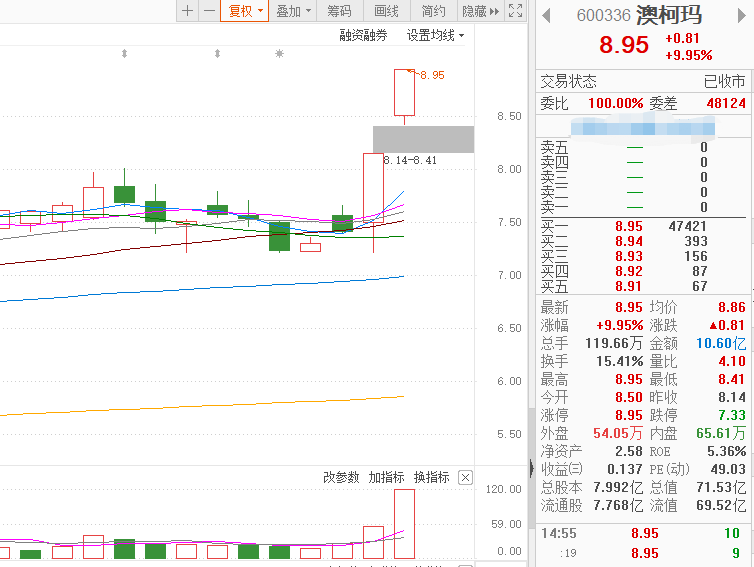
Task: Select the 筹码 tab
Action: 339,11
